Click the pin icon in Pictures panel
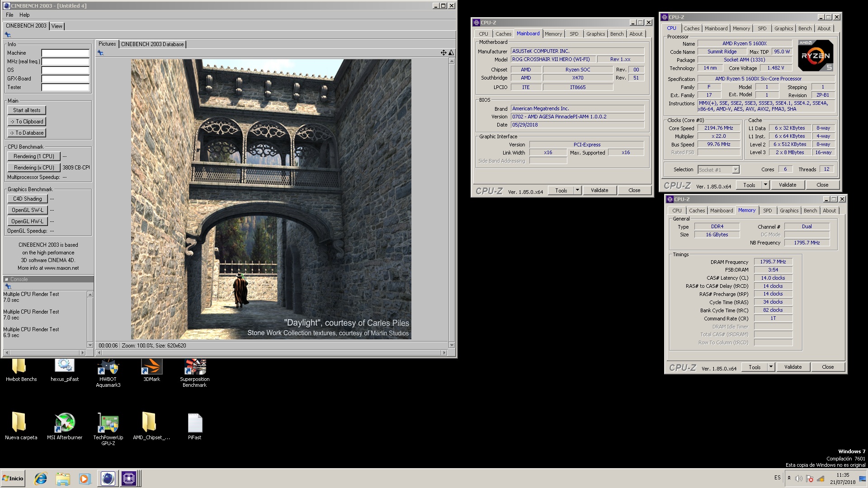Viewport: 868px width, 488px height. tap(100, 53)
